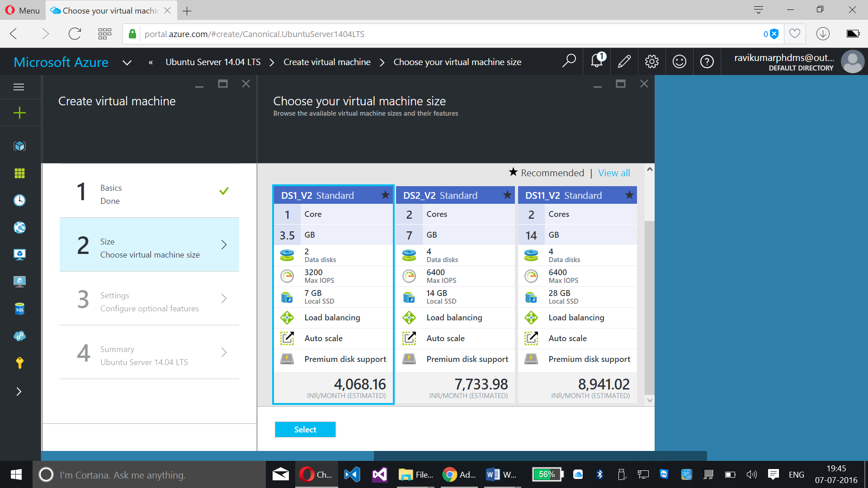The image size is (868, 488).
Task: Go to Create virtual machine breadcrumb
Action: 327,62
